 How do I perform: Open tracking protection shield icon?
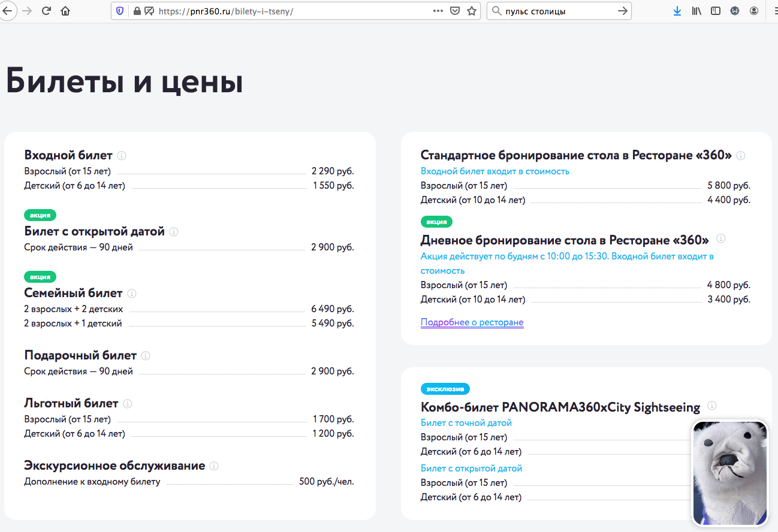[x=120, y=11]
